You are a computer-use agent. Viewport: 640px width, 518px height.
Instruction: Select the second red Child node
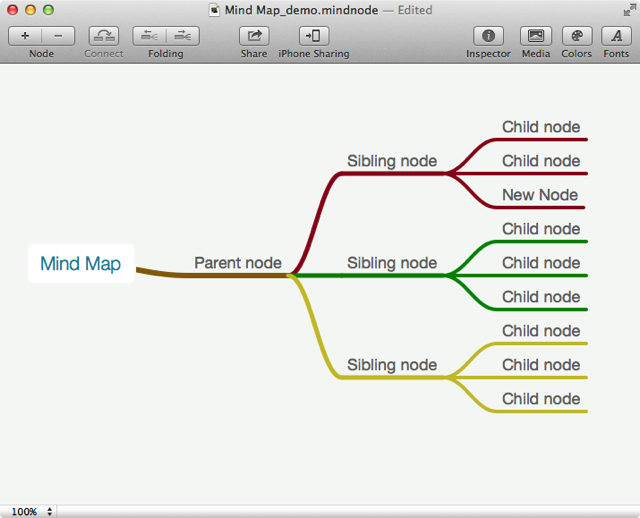pyautogui.click(x=541, y=161)
